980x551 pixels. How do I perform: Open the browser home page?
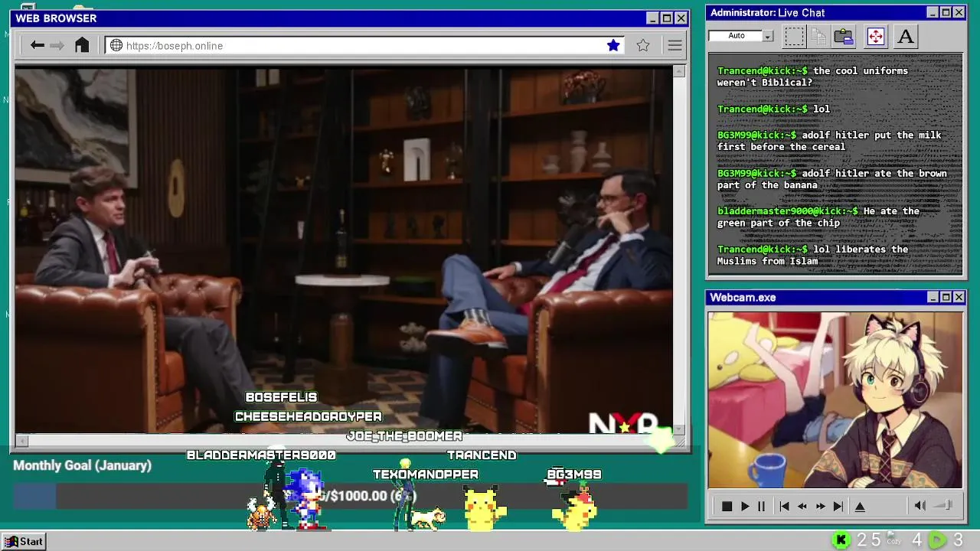(x=82, y=45)
